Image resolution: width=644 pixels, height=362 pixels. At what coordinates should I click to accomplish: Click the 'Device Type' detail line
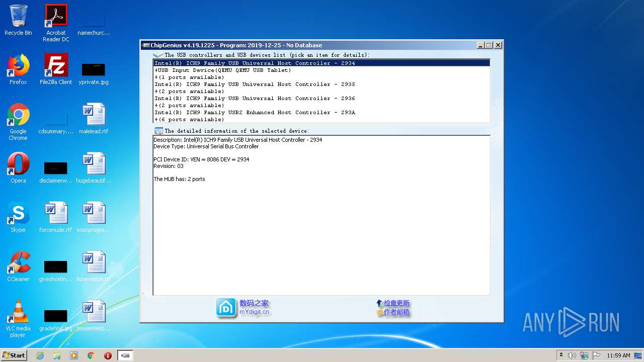(206, 146)
